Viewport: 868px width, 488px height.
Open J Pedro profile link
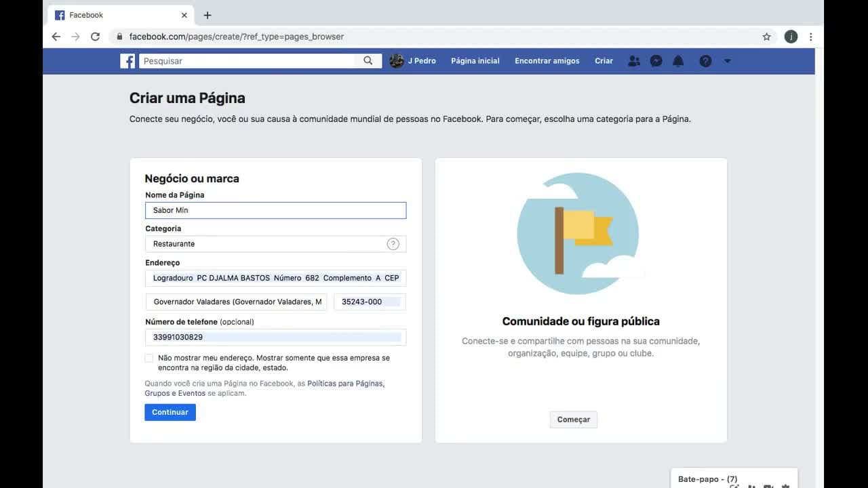(x=422, y=61)
